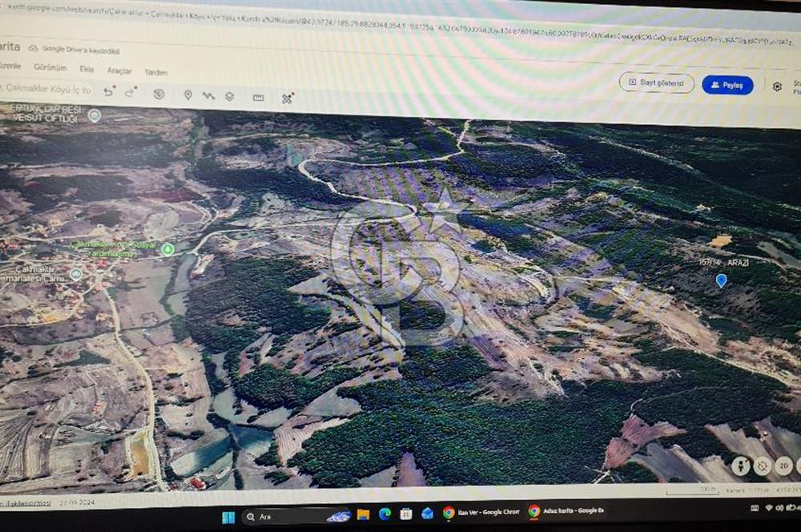Open the settings gear icon
This screenshot has width=801, height=532.
coord(776,87)
